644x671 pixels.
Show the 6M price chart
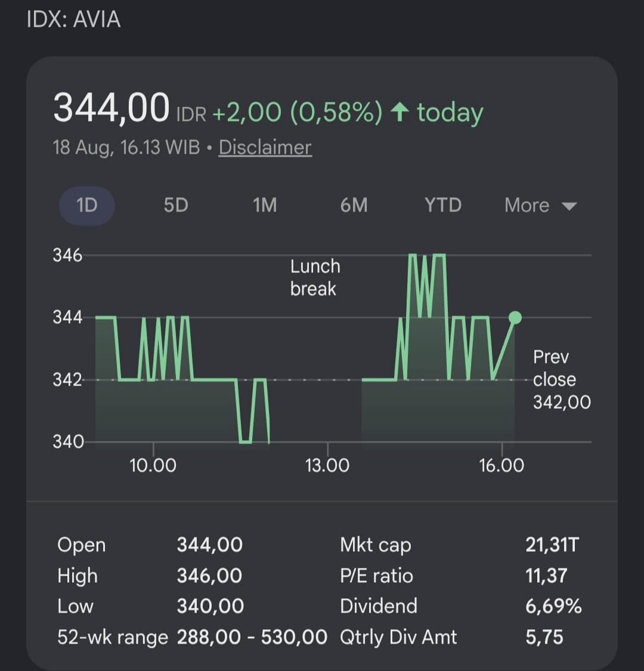tap(354, 206)
